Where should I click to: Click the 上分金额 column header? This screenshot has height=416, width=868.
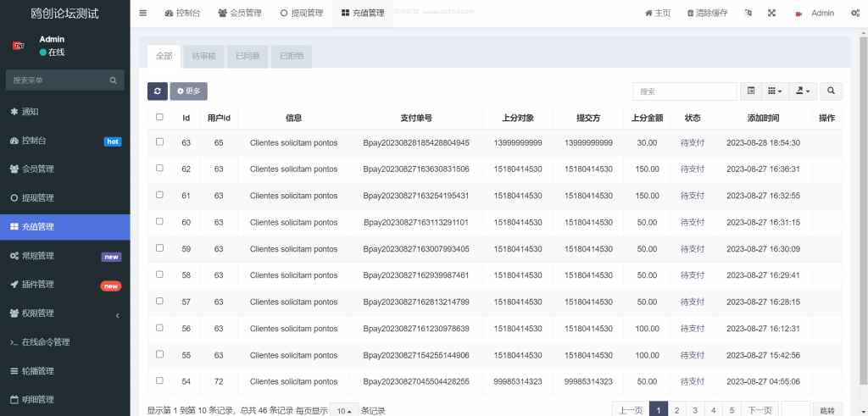[x=648, y=118]
